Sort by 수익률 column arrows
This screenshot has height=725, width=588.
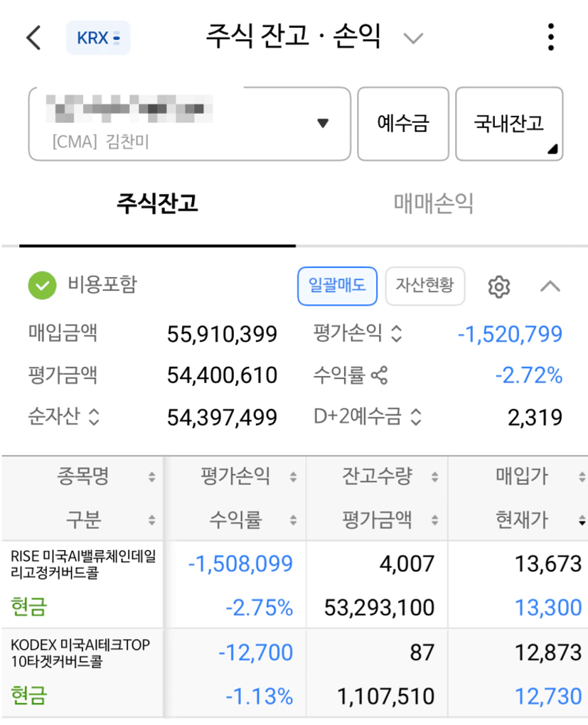pos(293,521)
